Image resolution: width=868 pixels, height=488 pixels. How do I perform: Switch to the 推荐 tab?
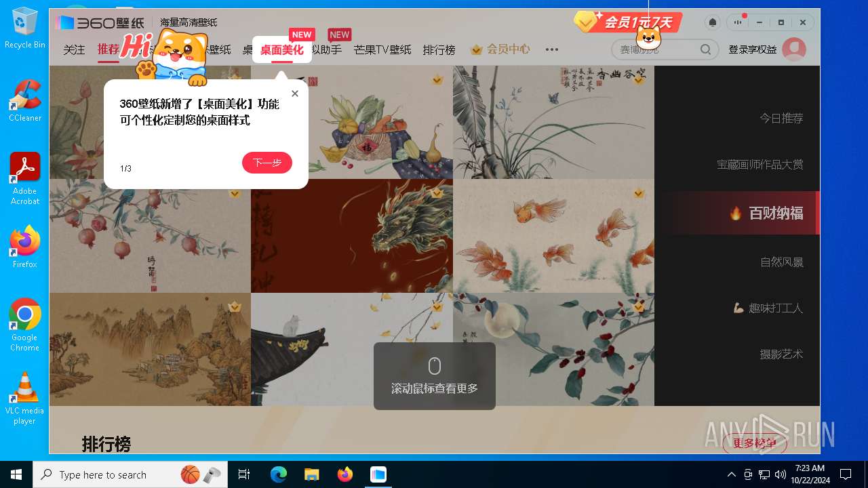108,49
